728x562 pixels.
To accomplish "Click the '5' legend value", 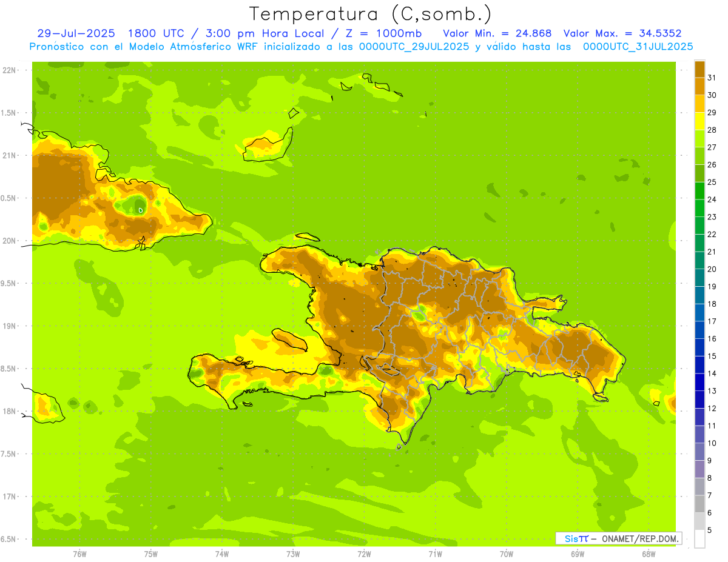I will 710,530.
